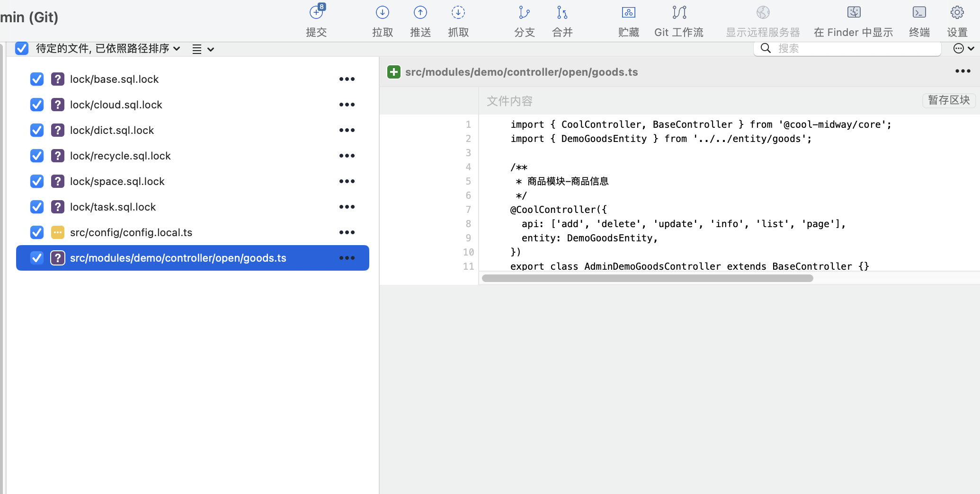The height and width of the screenshot is (494, 980).
Task: Click the question-mark status icon for lock/task.sql.lock
Action: [x=58, y=207]
